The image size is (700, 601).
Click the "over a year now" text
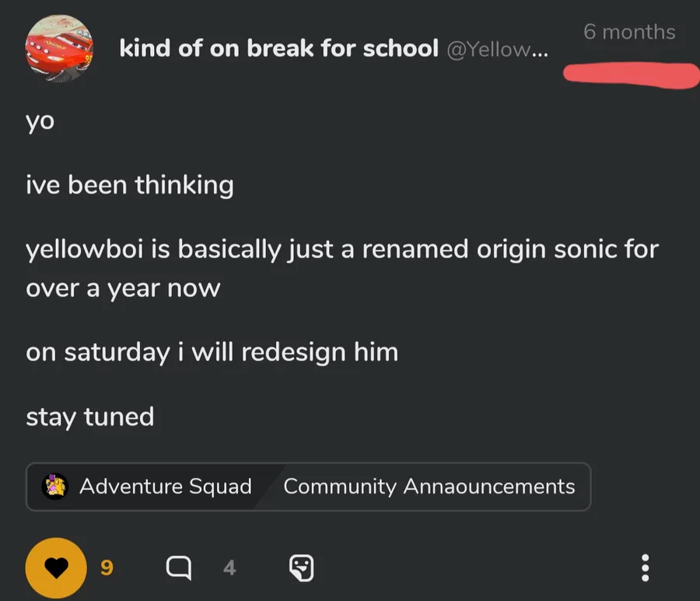pyautogui.click(x=123, y=288)
